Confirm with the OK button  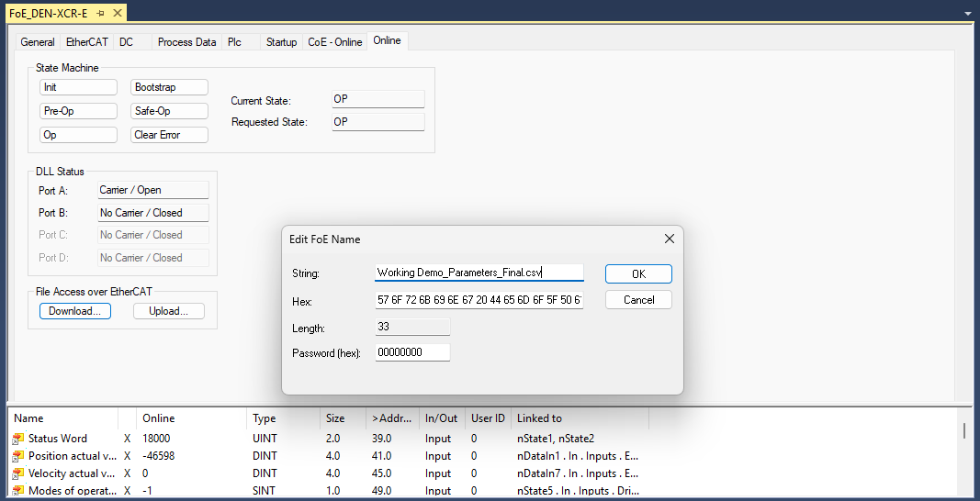click(x=638, y=274)
